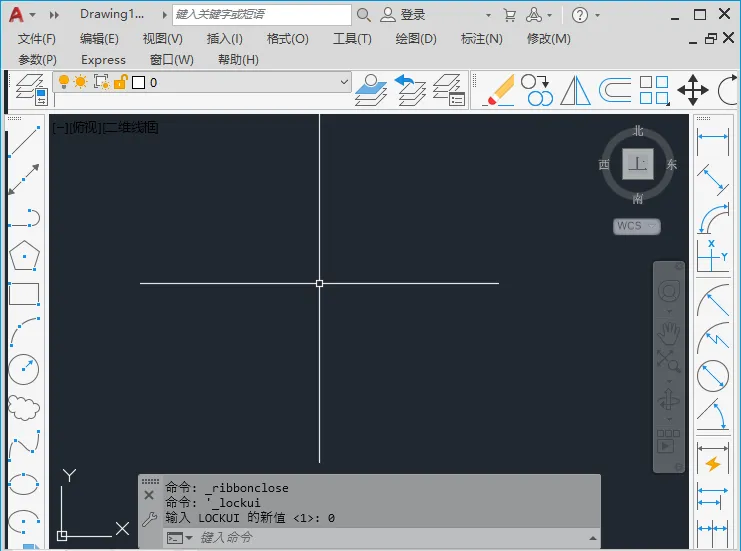Click Layer Previous icon
The width and height of the screenshot is (741, 551).
[410, 89]
